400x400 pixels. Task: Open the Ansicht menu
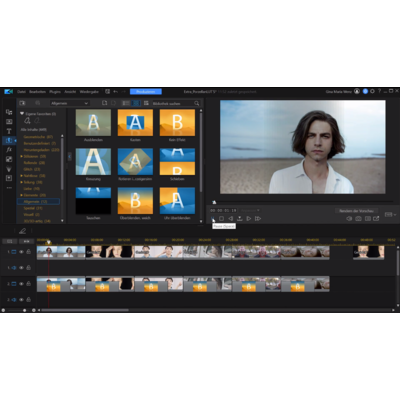70,91
